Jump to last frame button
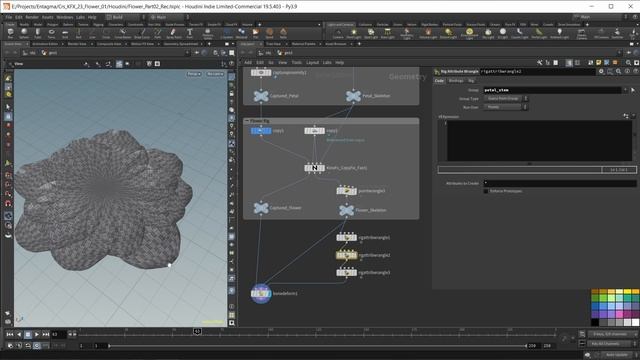 pyautogui.click(x=46, y=335)
